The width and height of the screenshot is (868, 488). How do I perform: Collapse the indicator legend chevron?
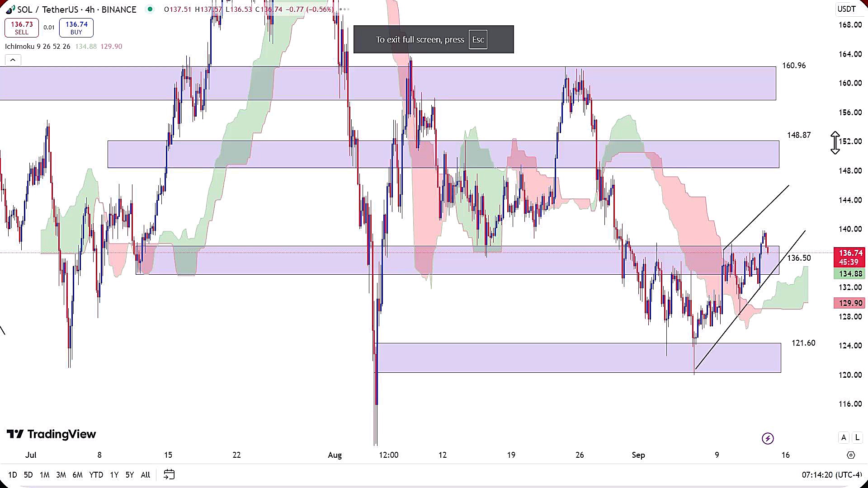(13, 60)
